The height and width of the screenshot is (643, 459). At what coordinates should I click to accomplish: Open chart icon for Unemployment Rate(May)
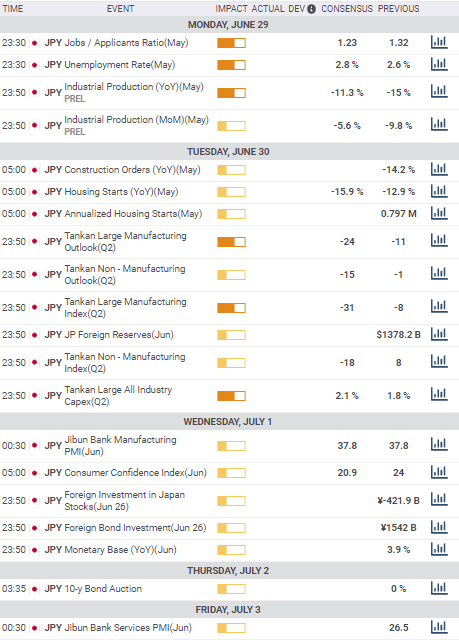[x=439, y=64]
